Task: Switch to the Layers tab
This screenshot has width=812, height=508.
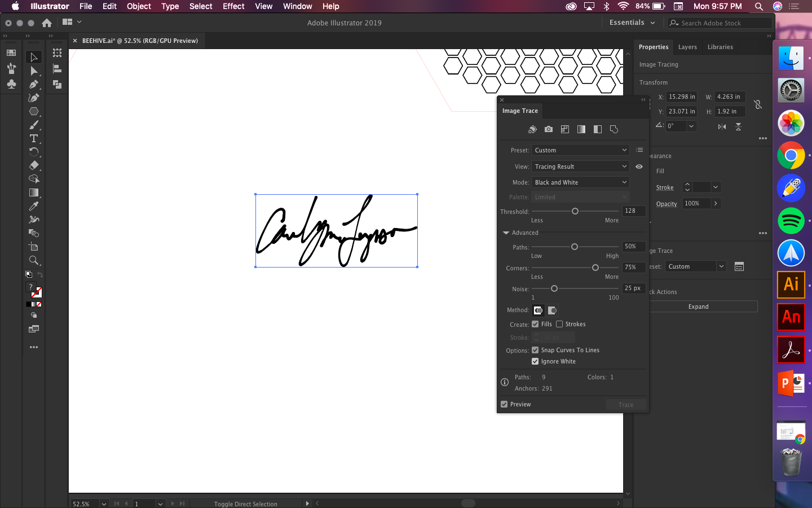Action: point(687,47)
